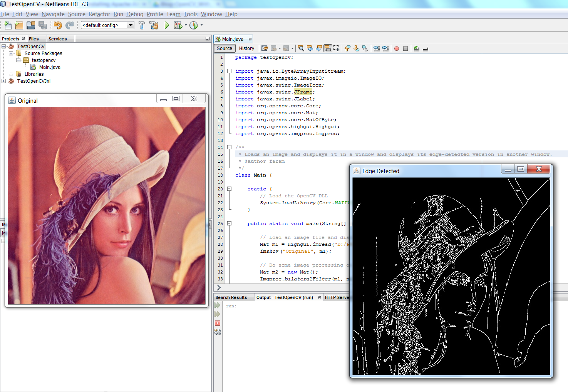
Task: Run the TestOpenCV project
Action: (x=166, y=25)
